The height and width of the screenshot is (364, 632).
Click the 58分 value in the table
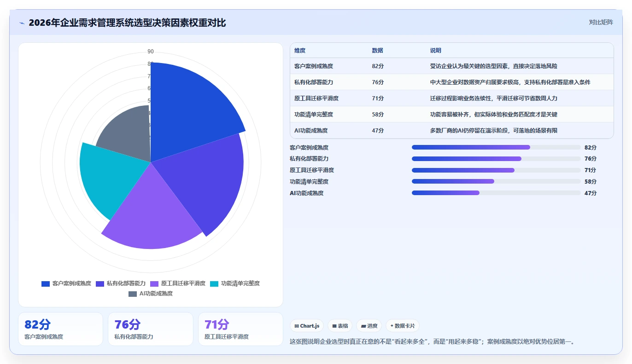coord(378,115)
